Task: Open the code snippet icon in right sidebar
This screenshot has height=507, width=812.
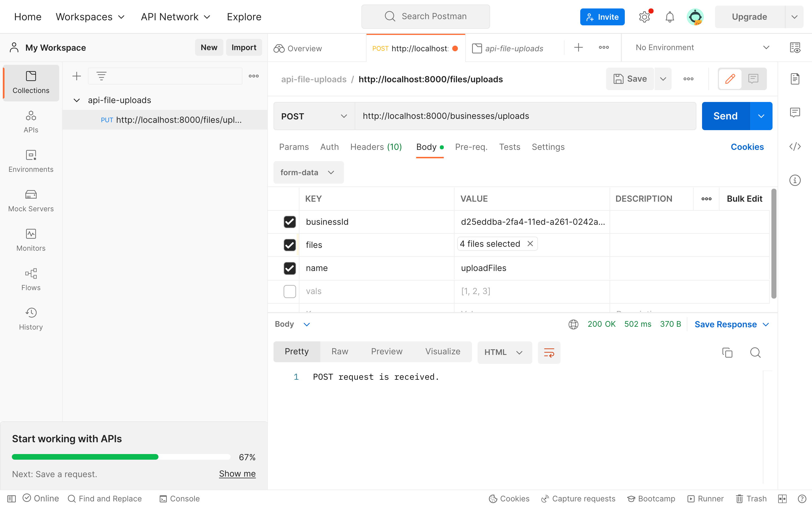Action: 795,146
